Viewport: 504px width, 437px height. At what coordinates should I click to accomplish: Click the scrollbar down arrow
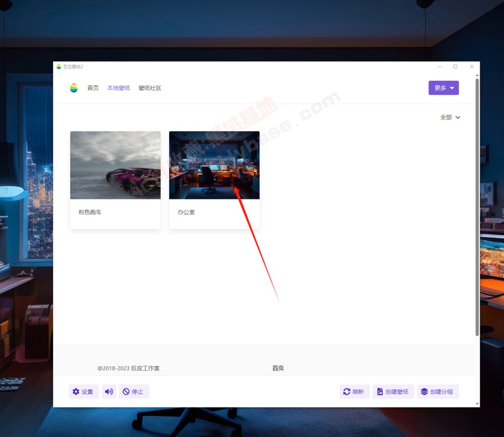tap(477, 404)
